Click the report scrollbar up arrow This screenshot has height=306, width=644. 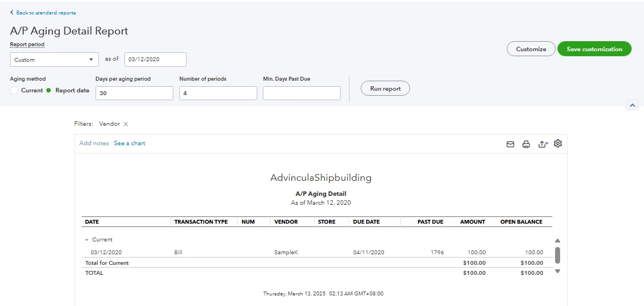pyautogui.click(x=557, y=240)
